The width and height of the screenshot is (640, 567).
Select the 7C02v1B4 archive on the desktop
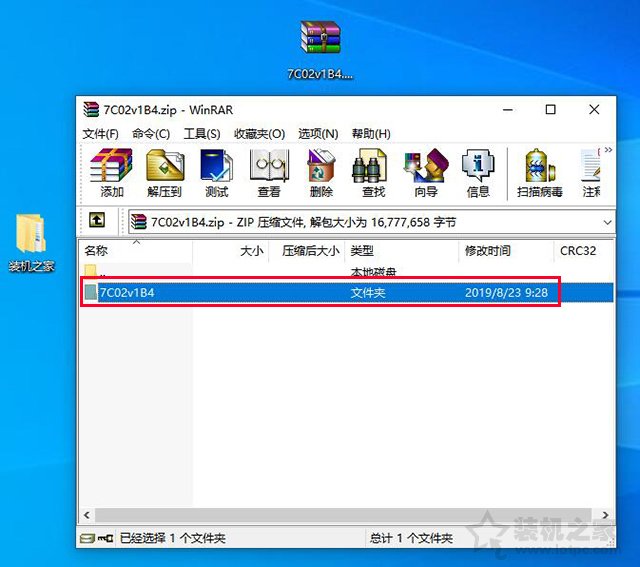pyautogui.click(x=320, y=50)
